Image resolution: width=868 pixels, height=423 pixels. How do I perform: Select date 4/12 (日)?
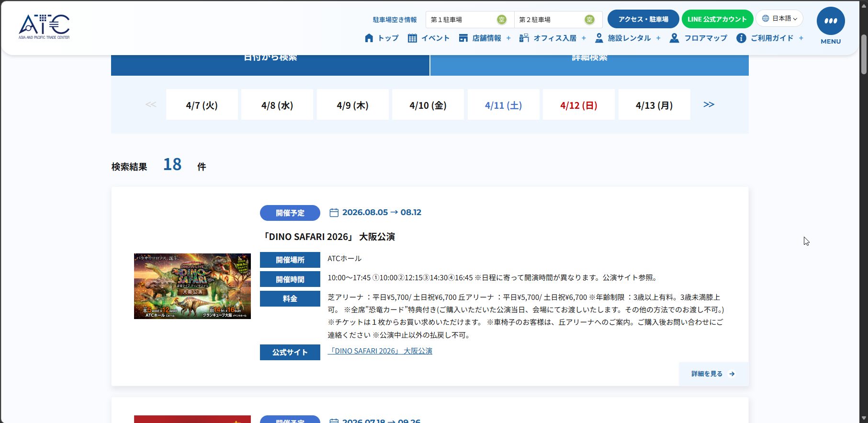pyautogui.click(x=579, y=104)
